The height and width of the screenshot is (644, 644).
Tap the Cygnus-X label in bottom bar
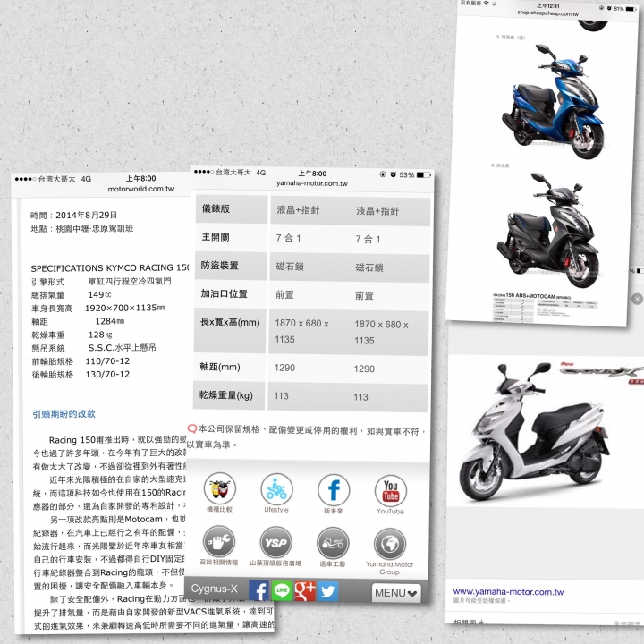click(214, 589)
